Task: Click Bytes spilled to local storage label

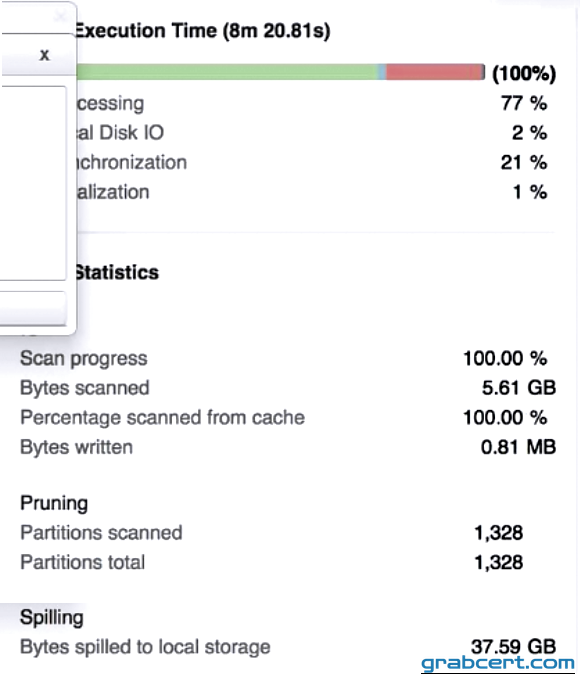Action: 146,647
